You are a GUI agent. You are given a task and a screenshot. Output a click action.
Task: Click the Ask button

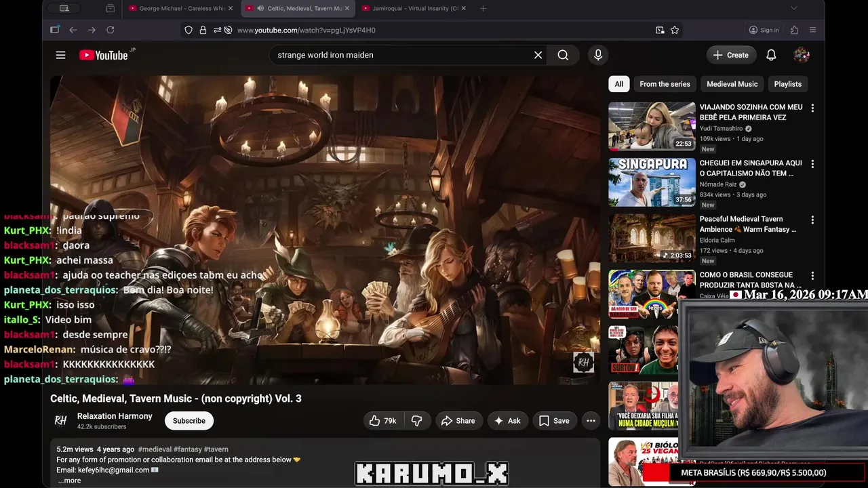pyautogui.click(x=507, y=421)
